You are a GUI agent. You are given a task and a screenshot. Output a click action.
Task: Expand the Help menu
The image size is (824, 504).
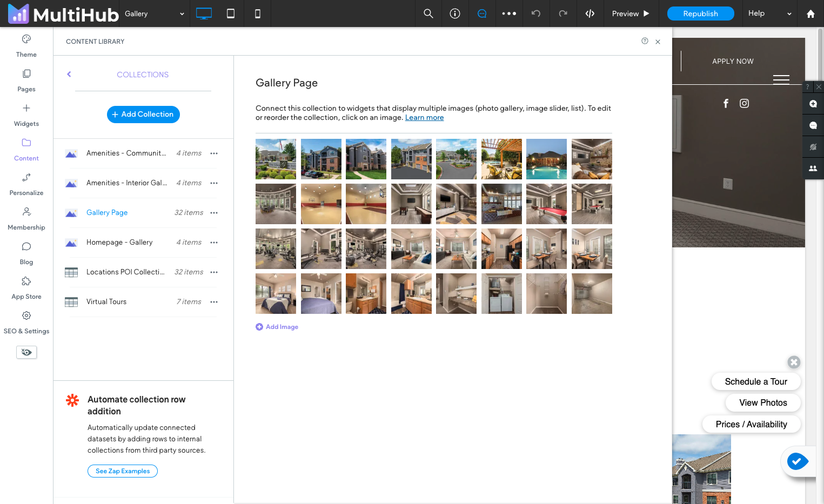[x=769, y=14]
